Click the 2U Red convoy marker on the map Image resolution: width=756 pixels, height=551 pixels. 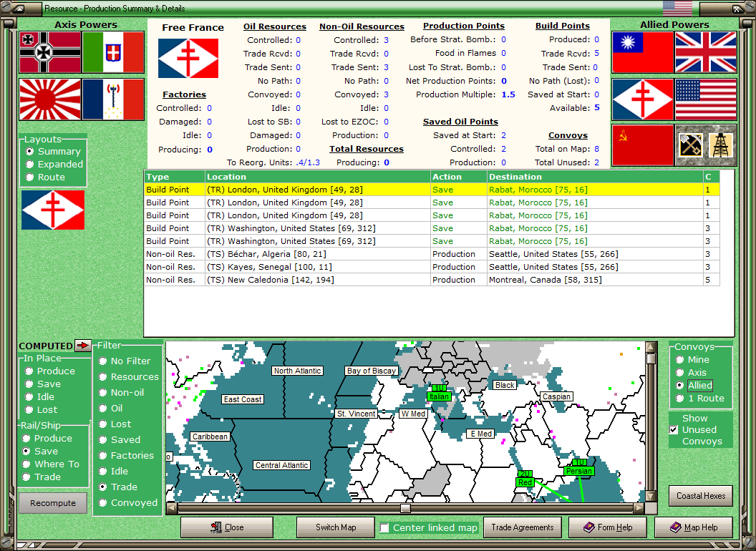tap(525, 478)
